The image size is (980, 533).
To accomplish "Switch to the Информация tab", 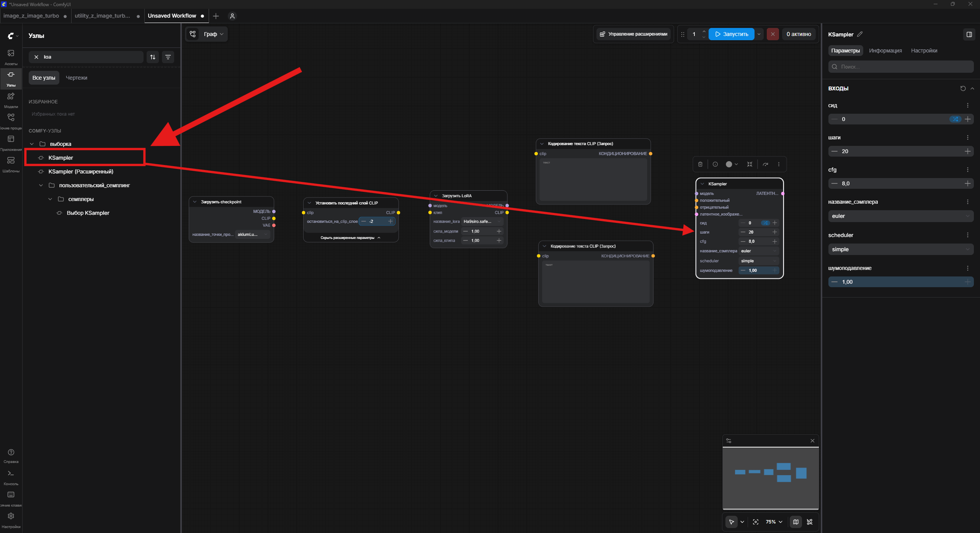I will (885, 51).
